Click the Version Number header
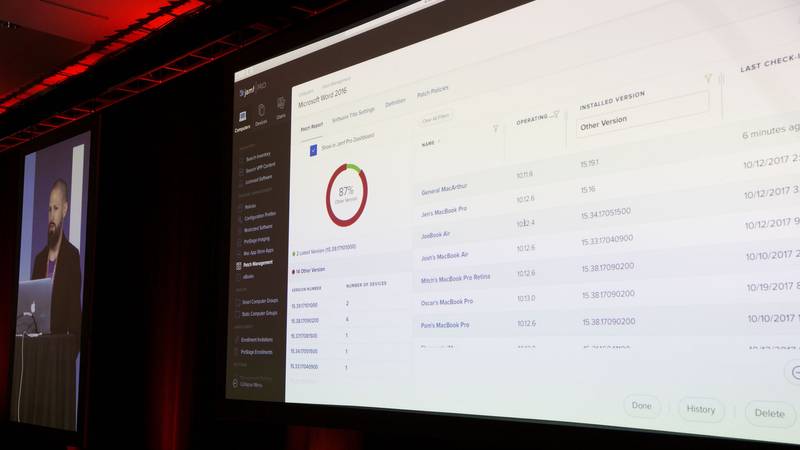Screen dimensions: 800x450 (x=306, y=289)
